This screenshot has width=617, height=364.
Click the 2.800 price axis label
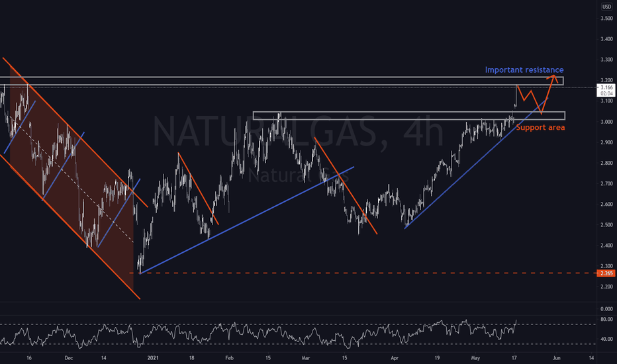click(x=606, y=163)
